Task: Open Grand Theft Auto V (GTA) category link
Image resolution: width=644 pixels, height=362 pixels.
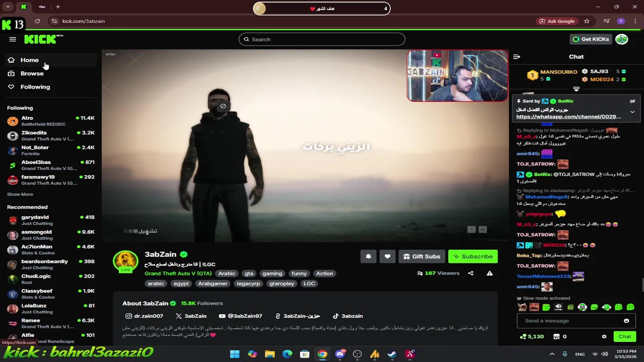Action: (x=178, y=274)
